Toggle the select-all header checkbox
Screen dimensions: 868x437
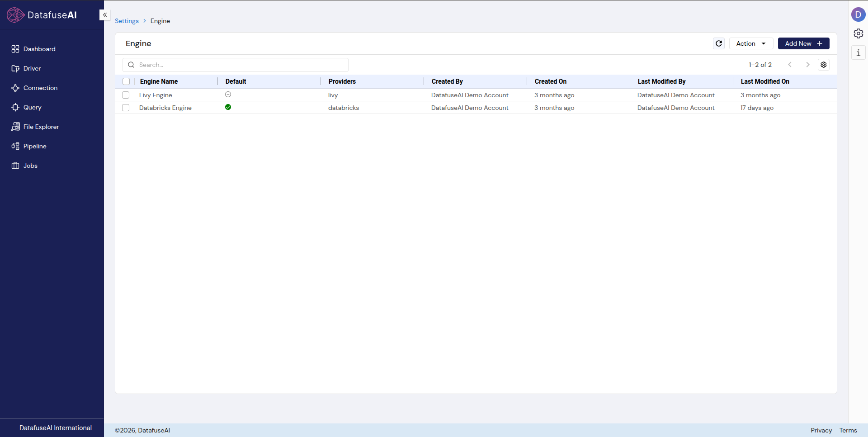coord(126,81)
